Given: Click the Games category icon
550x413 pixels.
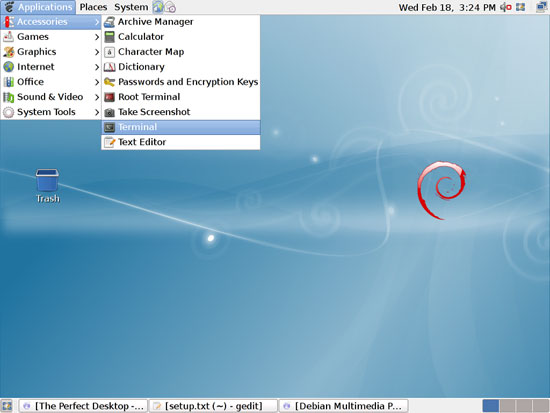Looking at the screenshot, I should 9,37.
